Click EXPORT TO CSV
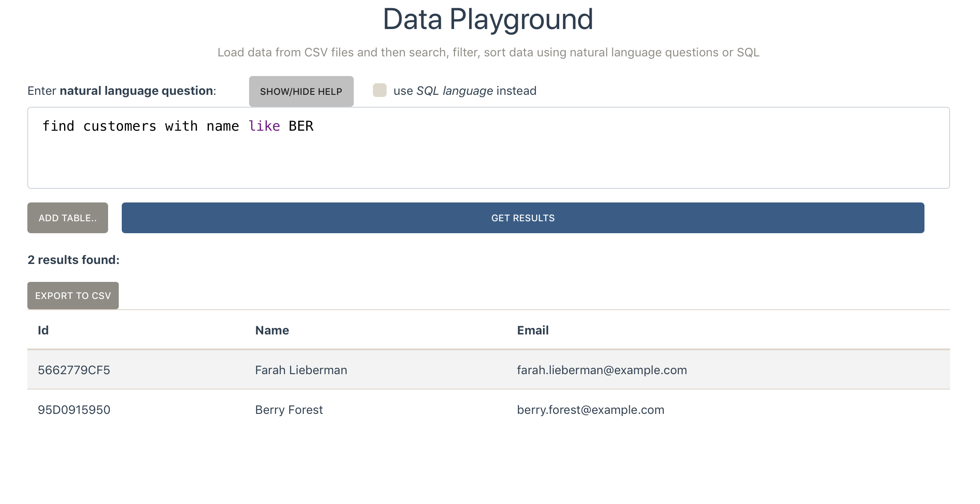Image resolution: width=980 pixels, height=504 pixels. tap(73, 295)
